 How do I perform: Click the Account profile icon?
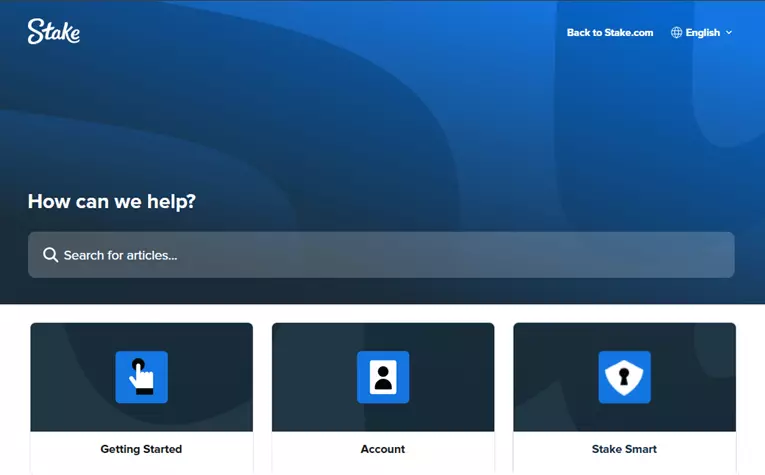coord(383,377)
